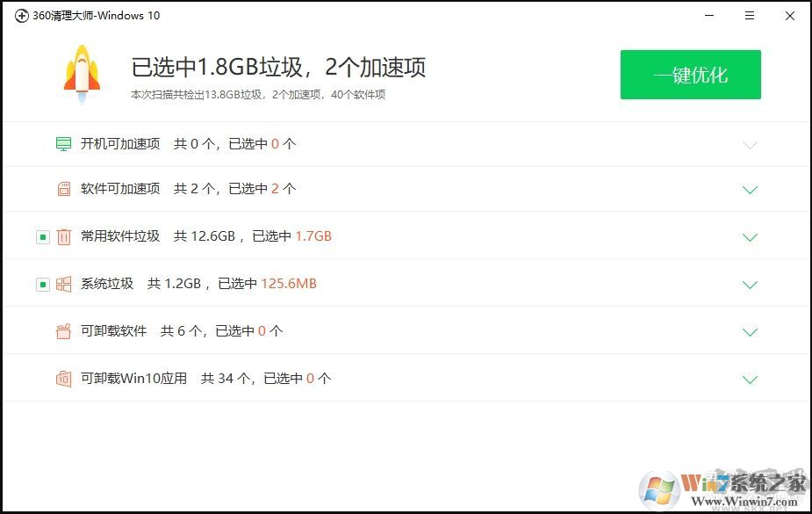Click the 125.6MB selected size value

(289, 284)
